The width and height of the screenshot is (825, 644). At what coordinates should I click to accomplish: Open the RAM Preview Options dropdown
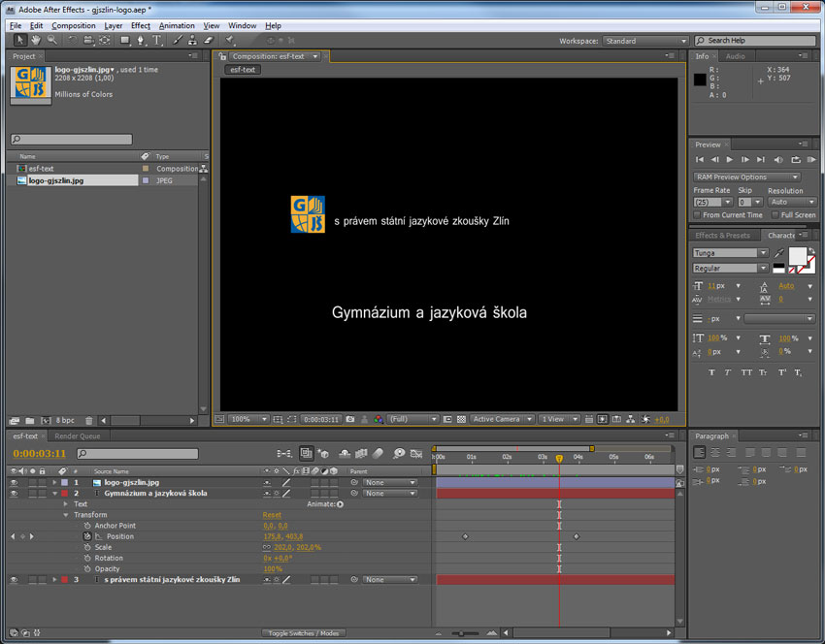[x=747, y=177]
